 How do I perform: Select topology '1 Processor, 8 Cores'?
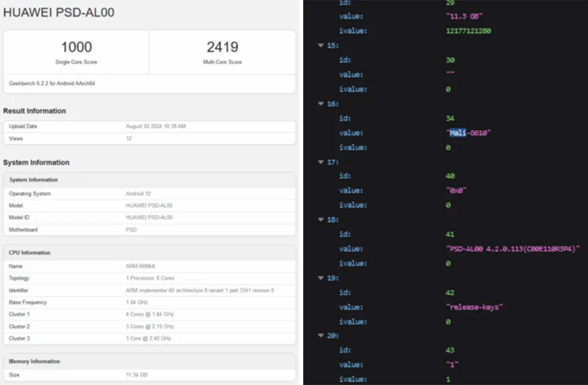pos(150,278)
